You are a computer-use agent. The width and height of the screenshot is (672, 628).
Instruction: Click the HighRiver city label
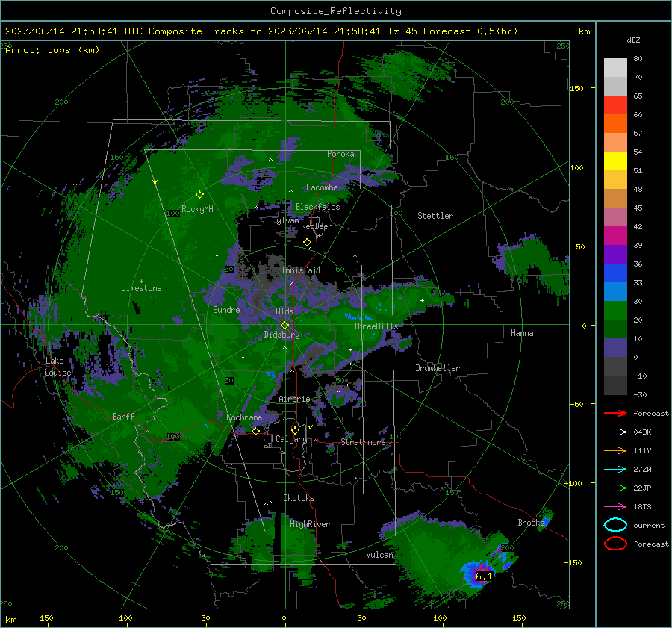[310, 524]
